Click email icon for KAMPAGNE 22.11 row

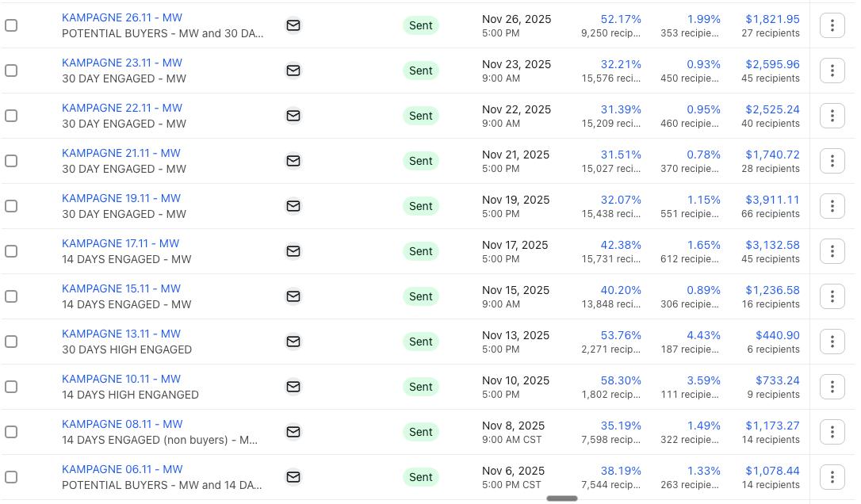293,116
